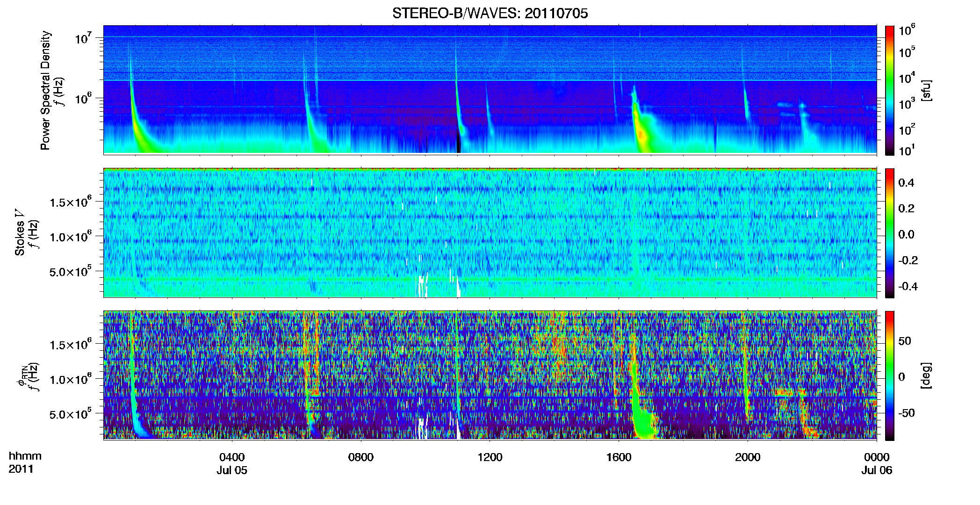Click the 0400 time tick label
Screen dimensions: 980x505
(232, 457)
